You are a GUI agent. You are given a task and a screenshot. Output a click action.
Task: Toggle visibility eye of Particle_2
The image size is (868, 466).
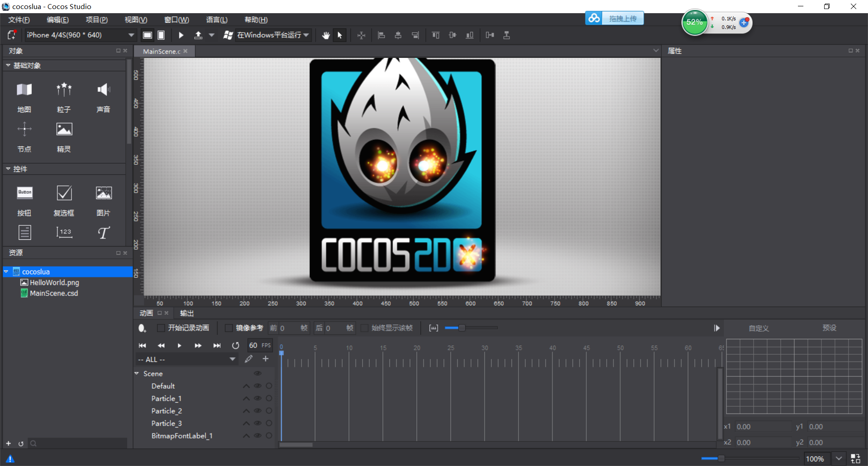tap(258, 411)
